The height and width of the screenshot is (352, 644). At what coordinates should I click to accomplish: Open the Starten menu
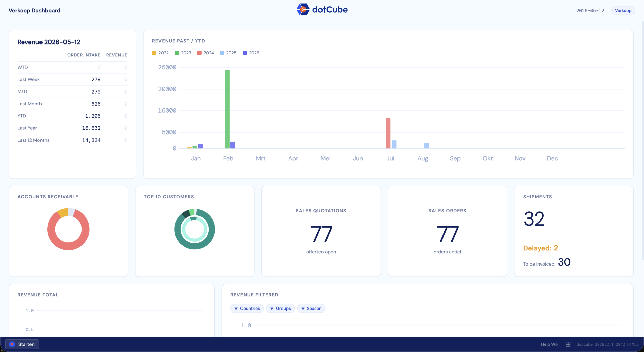[x=22, y=344]
